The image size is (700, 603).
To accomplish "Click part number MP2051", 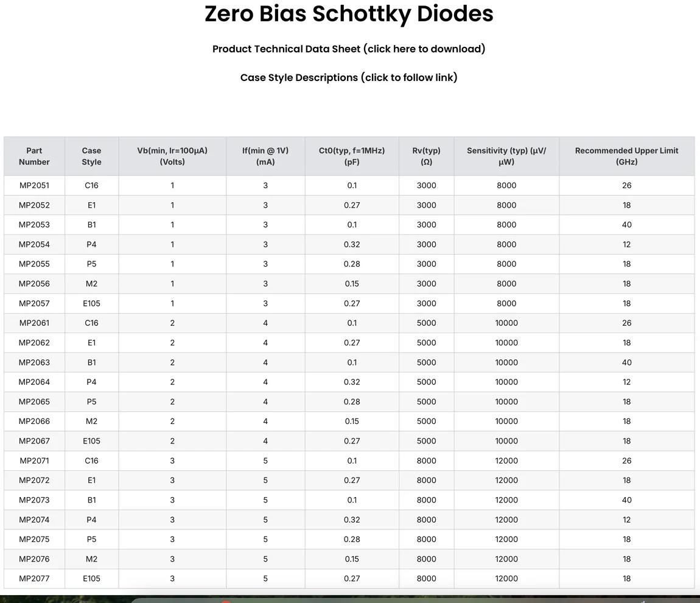I will 34,185.
